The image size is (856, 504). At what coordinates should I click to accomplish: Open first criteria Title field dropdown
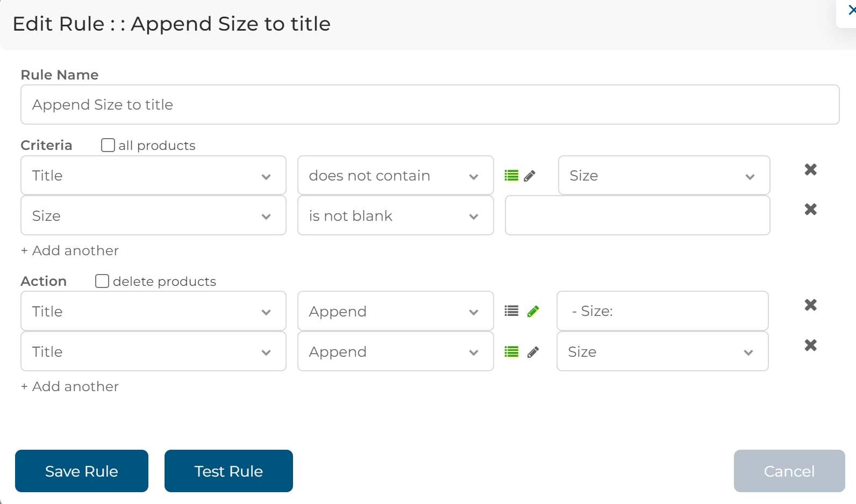(x=153, y=176)
